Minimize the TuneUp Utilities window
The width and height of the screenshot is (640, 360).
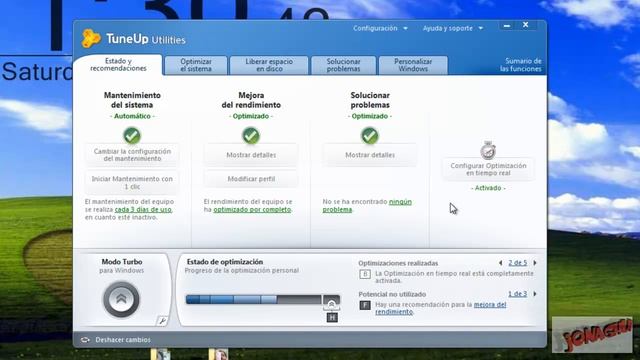point(507,26)
